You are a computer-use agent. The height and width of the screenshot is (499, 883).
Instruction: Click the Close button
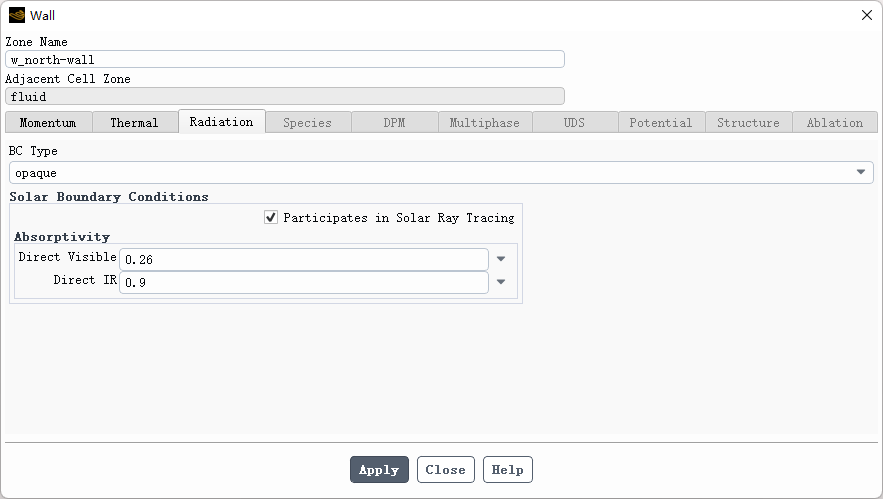coord(445,470)
